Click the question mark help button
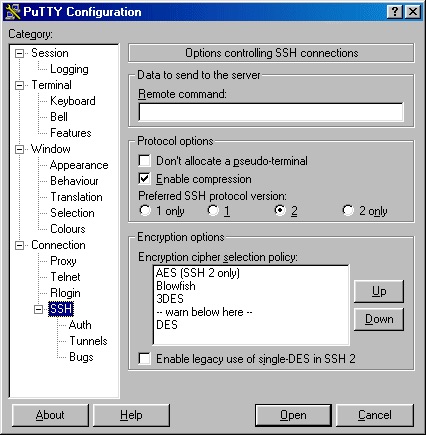The image size is (426, 435). point(395,12)
